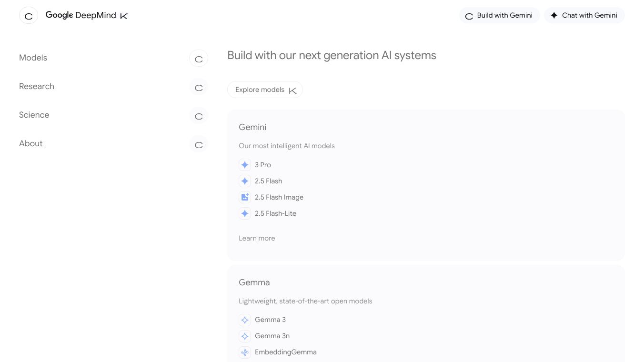Click the round icon left of the Google DeepMind logo
644x362 pixels.
[x=29, y=16]
